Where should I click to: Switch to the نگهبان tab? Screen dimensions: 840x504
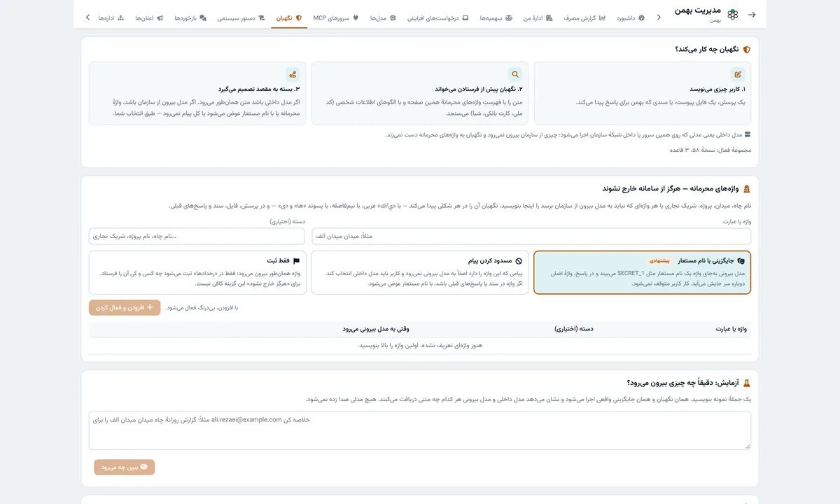(288, 17)
